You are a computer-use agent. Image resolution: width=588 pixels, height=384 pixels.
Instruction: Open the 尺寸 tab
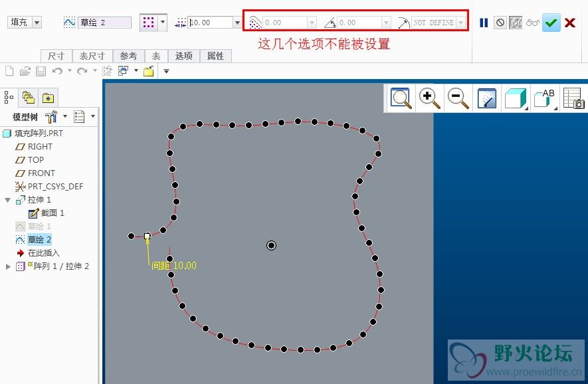56,56
